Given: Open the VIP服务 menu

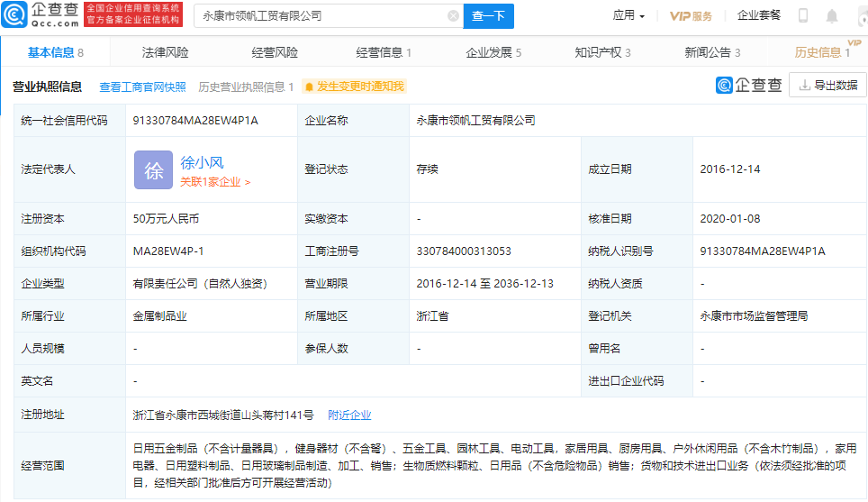Looking at the screenshot, I should point(691,16).
